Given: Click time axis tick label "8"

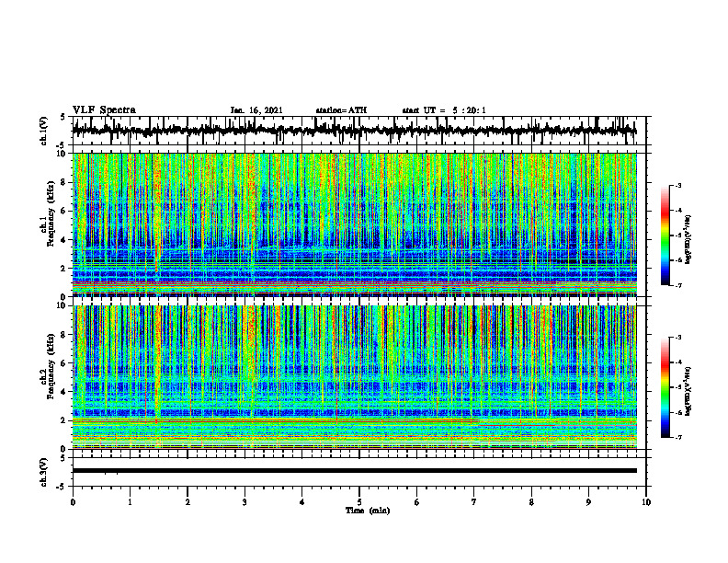Looking at the screenshot, I should click(x=531, y=502).
